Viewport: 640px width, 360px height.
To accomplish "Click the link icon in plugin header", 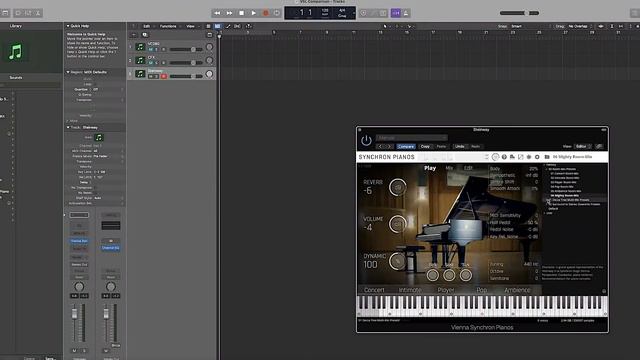I will (x=599, y=146).
